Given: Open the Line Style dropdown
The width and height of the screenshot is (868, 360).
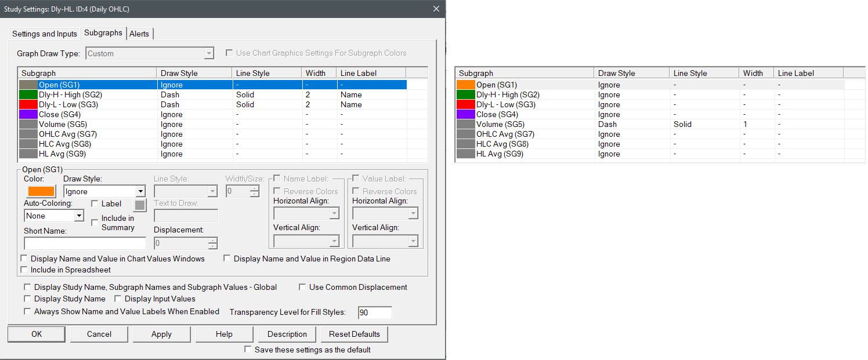Looking at the screenshot, I should point(186,191).
